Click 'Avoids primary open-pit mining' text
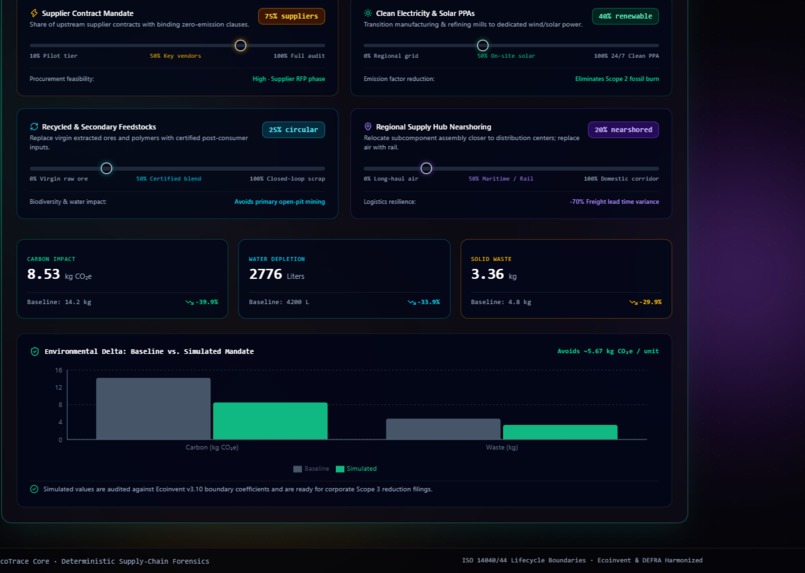This screenshot has width=805, height=573. tap(280, 202)
